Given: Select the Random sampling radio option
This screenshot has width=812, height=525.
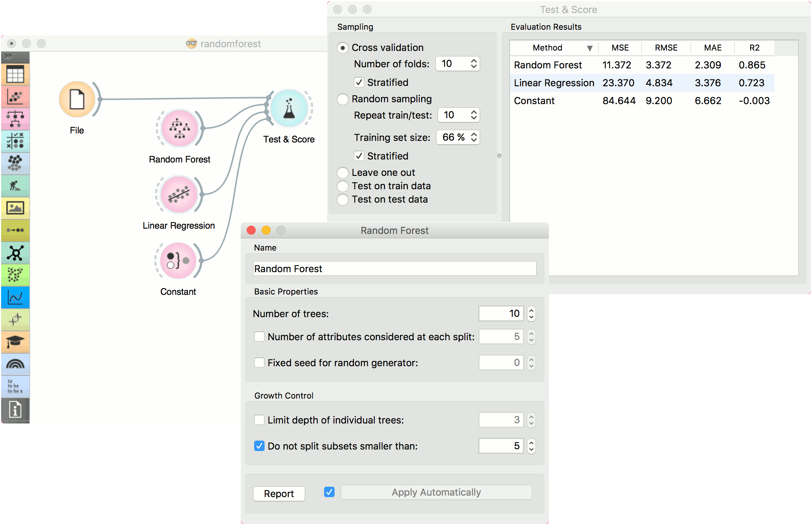Looking at the screenshot, I should [x=342, y=99].
